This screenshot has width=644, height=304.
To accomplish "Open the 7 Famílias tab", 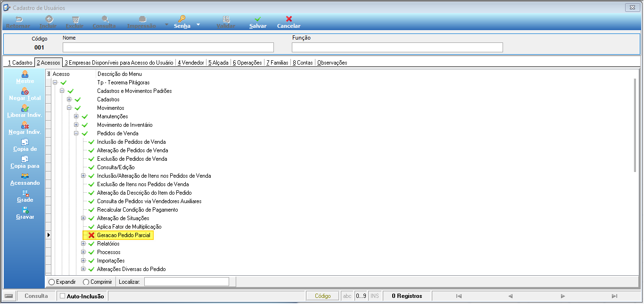I will (x=277, y=63).
